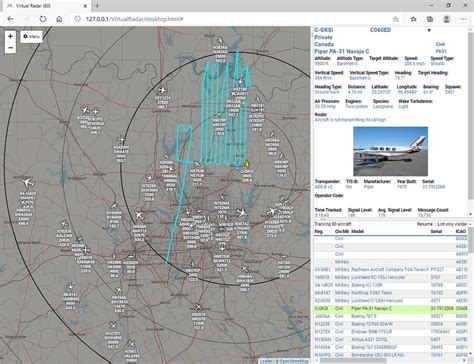This screenshot has width=474, height=364.
Task: Click the aircraft list vertical scrollbar
Action: coord(471,240)
